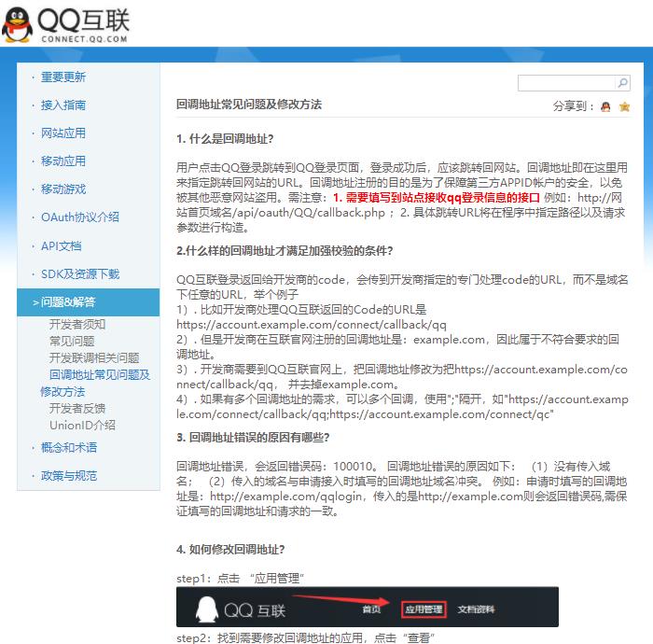Click the CONNECT.QQ.COM text under logo
This screenshot has height=644, width=653.
pos(84,39)
